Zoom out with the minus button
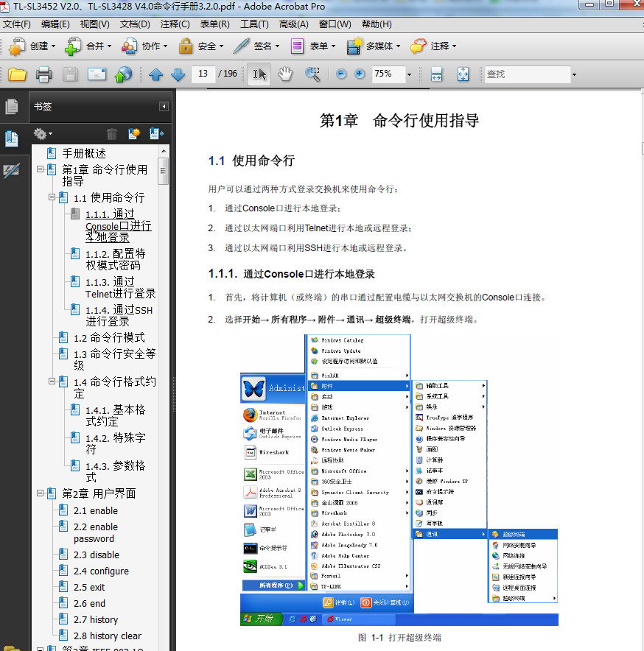 [340, 74]
